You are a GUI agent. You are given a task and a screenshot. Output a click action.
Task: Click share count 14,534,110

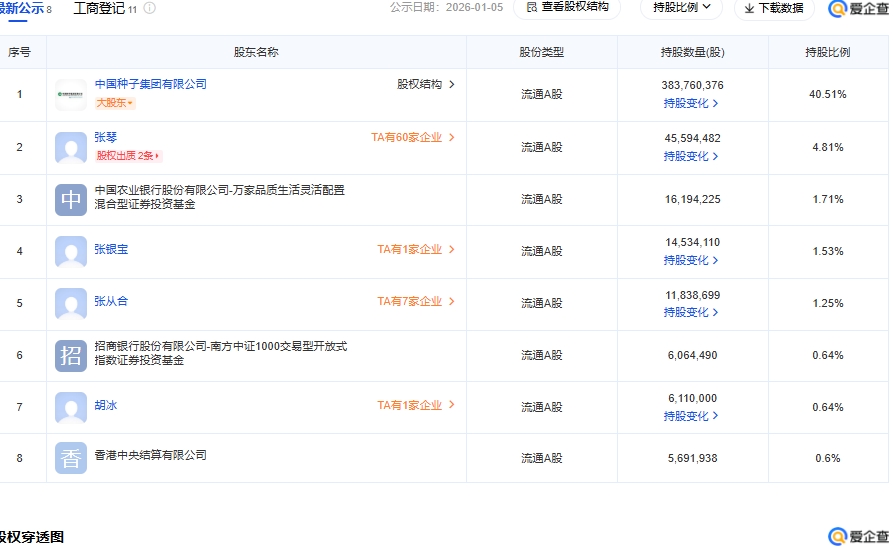pyautogui.click(x=693, y=243)
